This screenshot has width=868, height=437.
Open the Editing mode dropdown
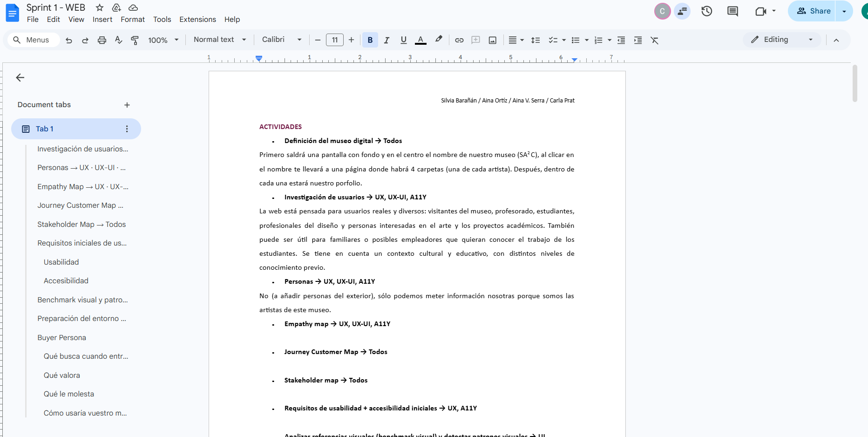(782, 40)
